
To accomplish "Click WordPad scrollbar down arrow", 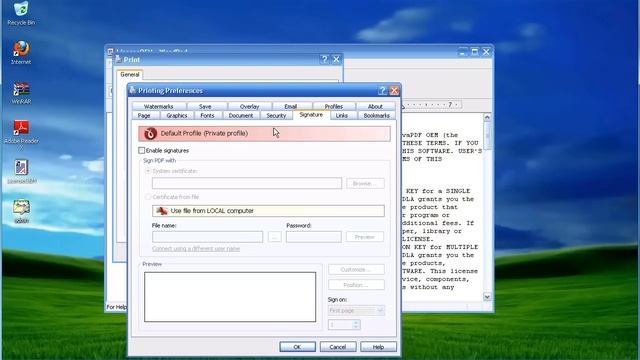I will (x=487, y=297).
